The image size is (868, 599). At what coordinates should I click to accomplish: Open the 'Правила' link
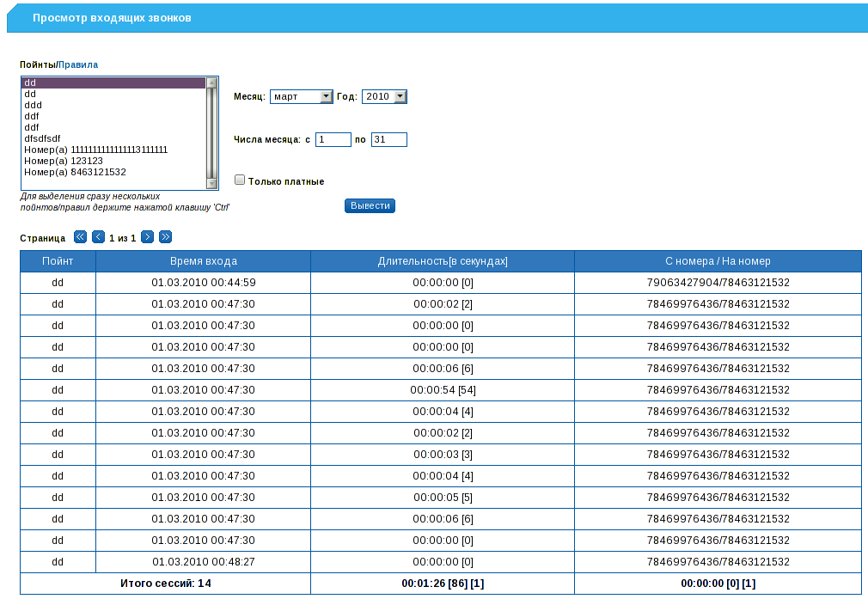[x=78, y=64]
